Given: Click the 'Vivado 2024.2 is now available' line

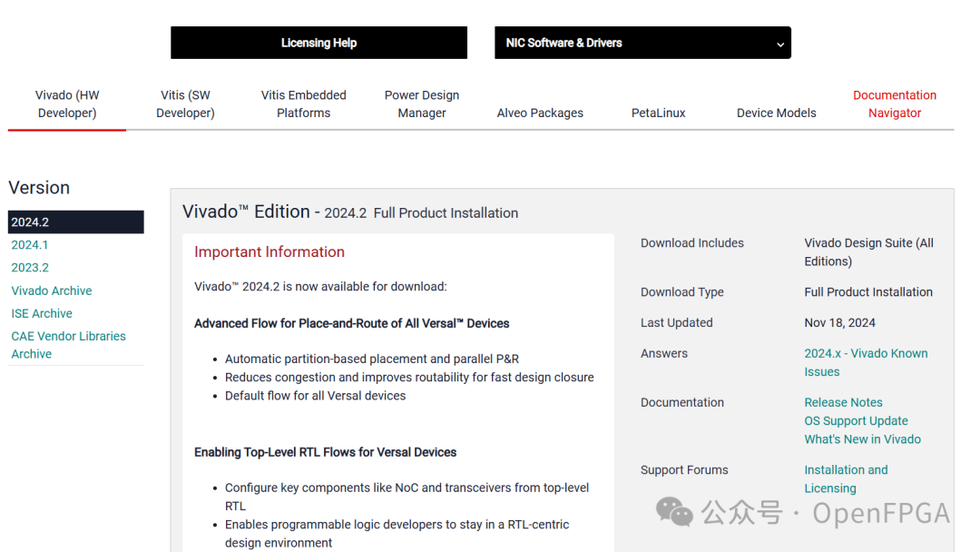Looking at the screenshot, I should [320, 286].
